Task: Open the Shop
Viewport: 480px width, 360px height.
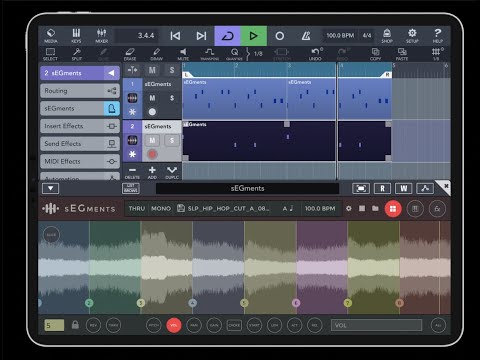Action: [387, 36]
